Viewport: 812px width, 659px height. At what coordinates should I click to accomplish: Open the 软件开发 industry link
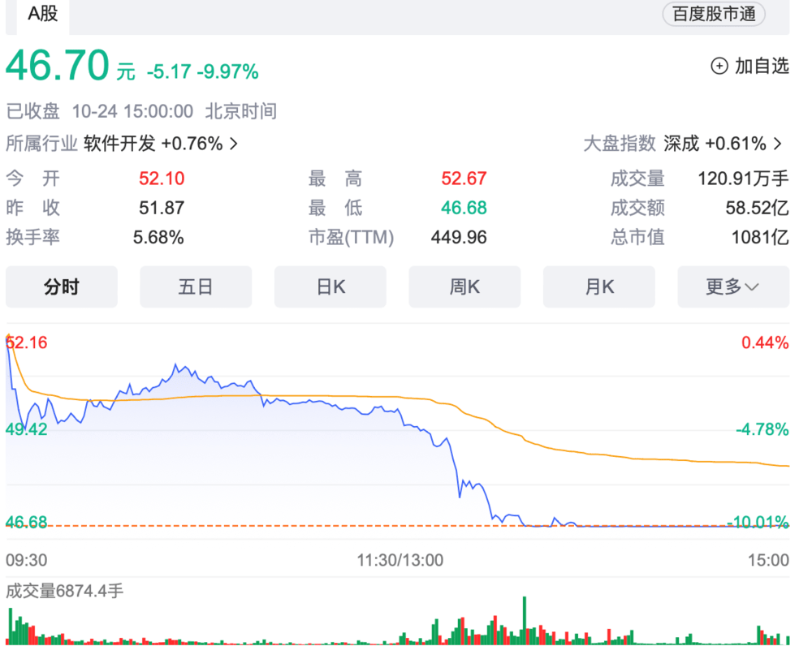[x=119, y=144]
